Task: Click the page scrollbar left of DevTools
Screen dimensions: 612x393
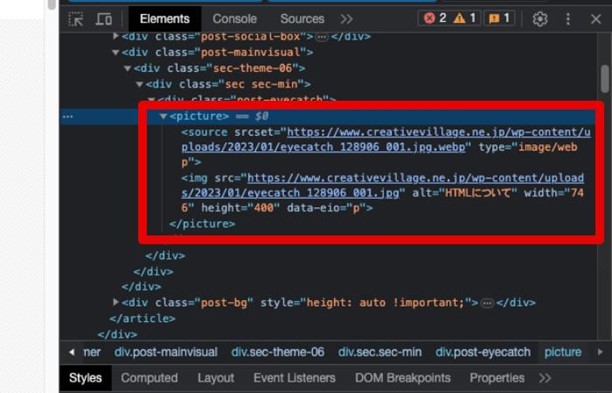Action: click(x=52, y=5)
